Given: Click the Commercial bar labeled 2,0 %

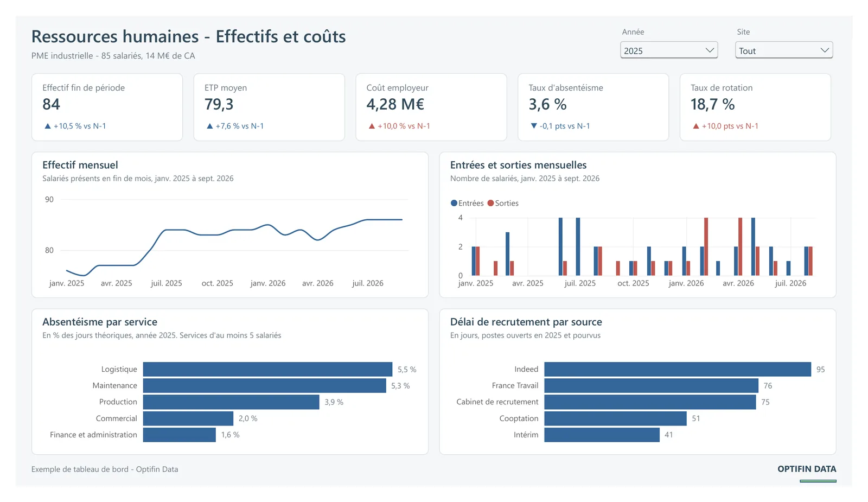Looking at the screenshot, I should tap(188, 418).
